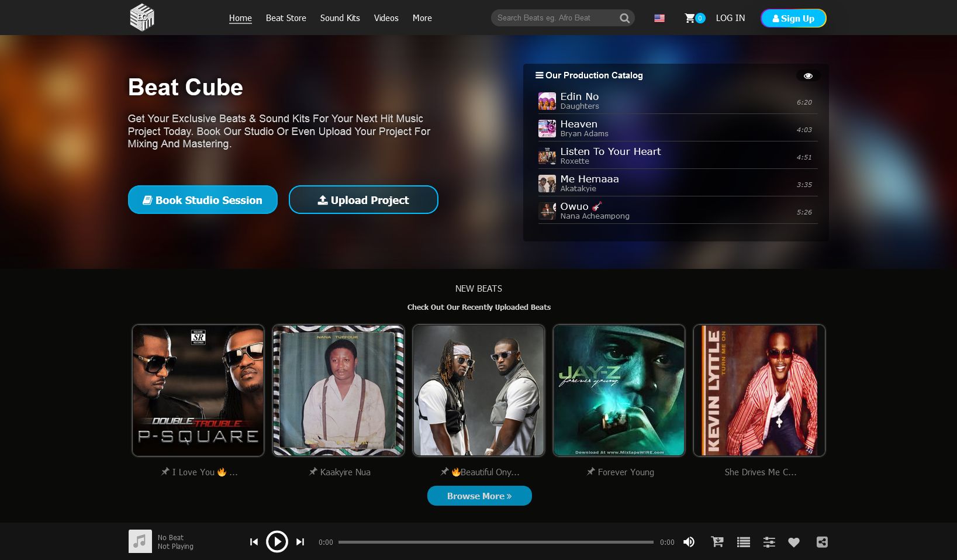
Task: Open the shopping cart
Action: pyautogui.click(x=695, y=18)
